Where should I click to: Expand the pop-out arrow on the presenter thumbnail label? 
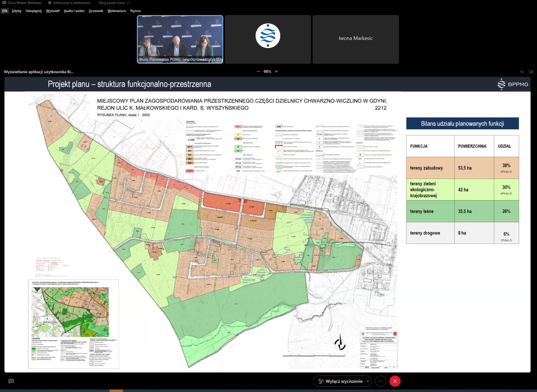pos(218,59)
